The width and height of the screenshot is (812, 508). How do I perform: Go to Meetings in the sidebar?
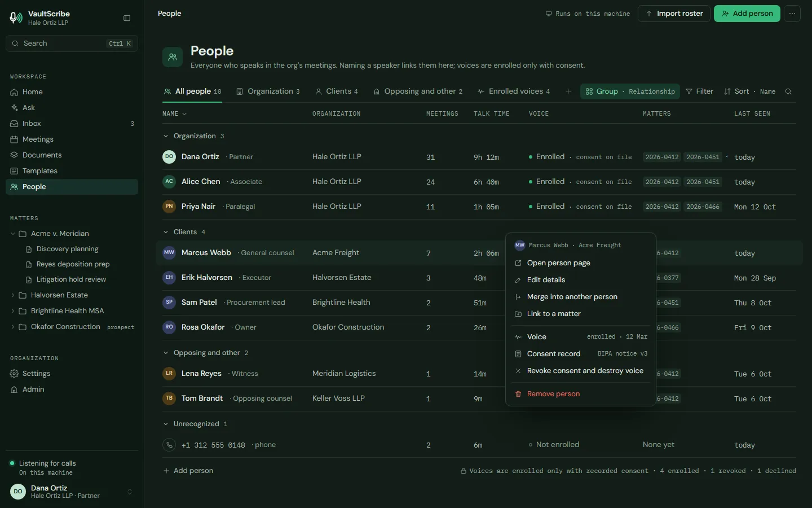(x=72, y=139)
